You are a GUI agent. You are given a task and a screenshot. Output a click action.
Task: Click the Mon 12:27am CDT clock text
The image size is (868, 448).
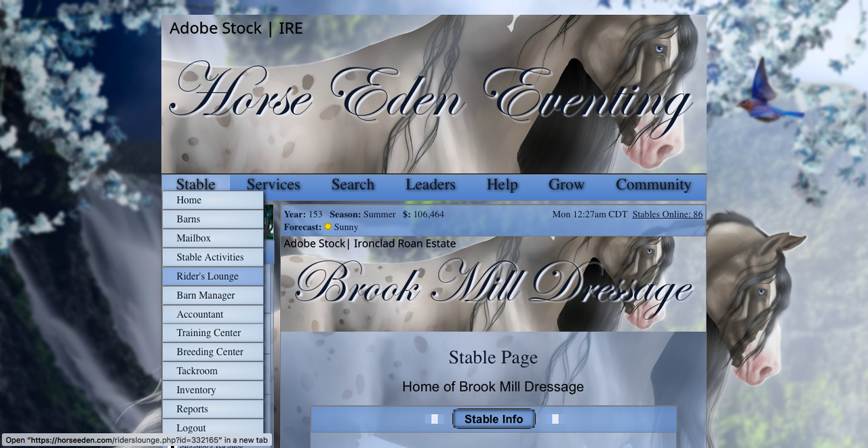pyautogui.click(x=590, y=214)
